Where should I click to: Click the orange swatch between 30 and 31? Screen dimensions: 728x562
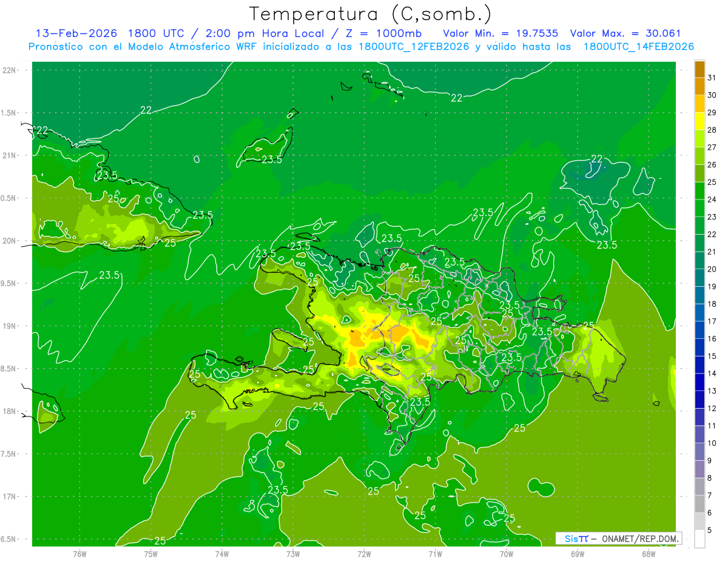(x=699, y=86)
